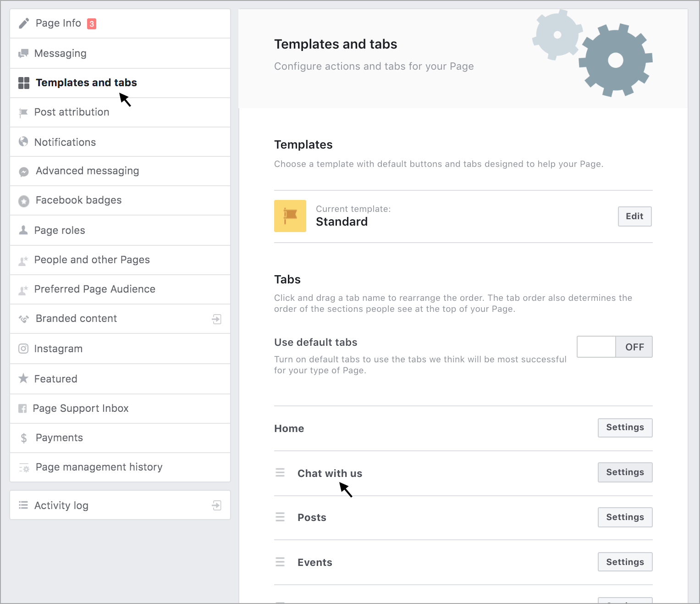Click the pencil icon beside Page Info

click(x=24, y=23)
